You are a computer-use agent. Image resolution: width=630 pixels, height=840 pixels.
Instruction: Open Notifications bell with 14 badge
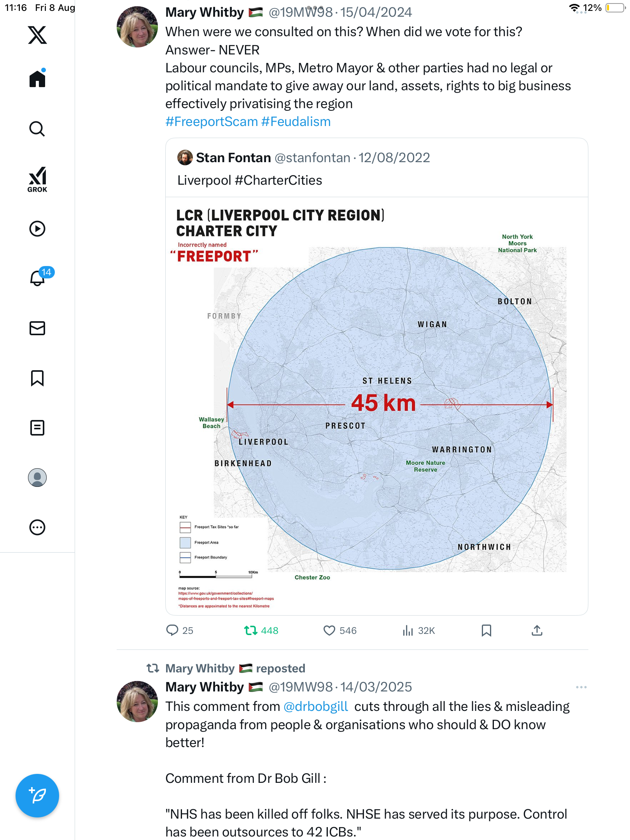coord(37,278)
